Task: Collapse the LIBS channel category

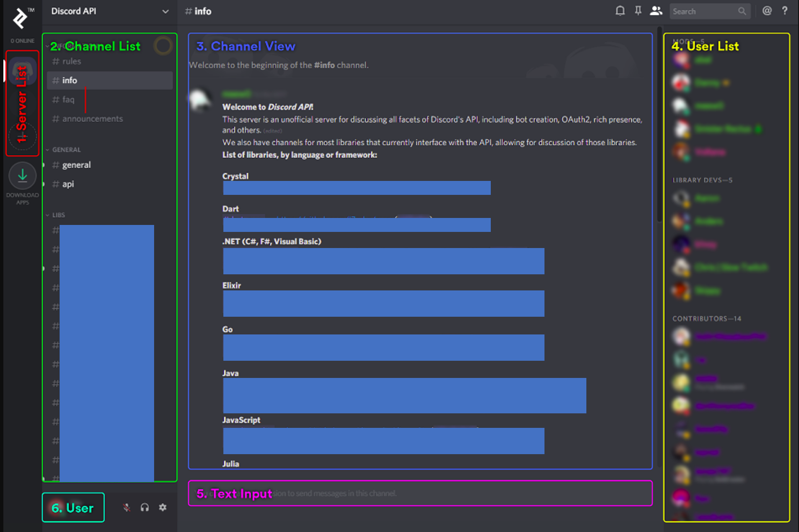Action: tap(57, 215)
